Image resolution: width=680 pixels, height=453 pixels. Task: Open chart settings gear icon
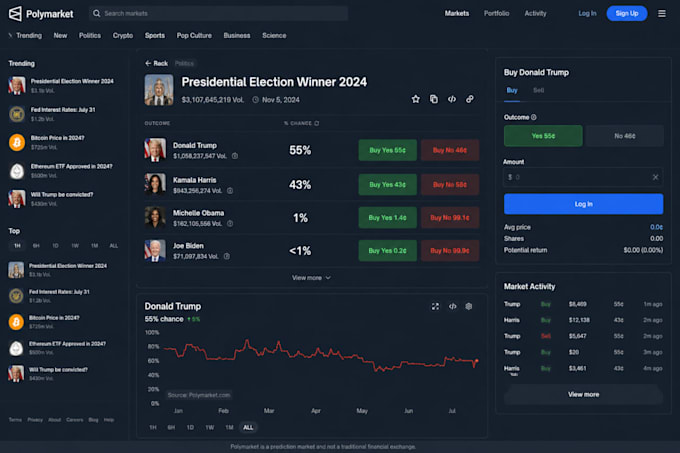point(469,306)
